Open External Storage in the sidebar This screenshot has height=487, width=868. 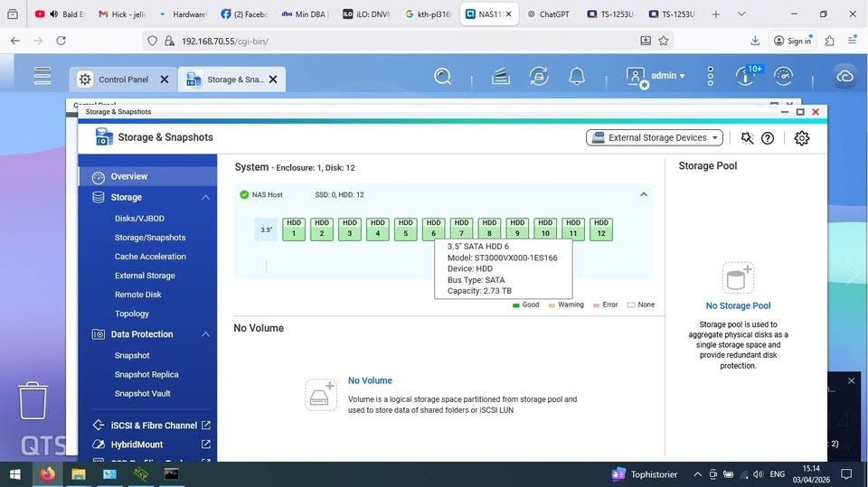point(145,275)
